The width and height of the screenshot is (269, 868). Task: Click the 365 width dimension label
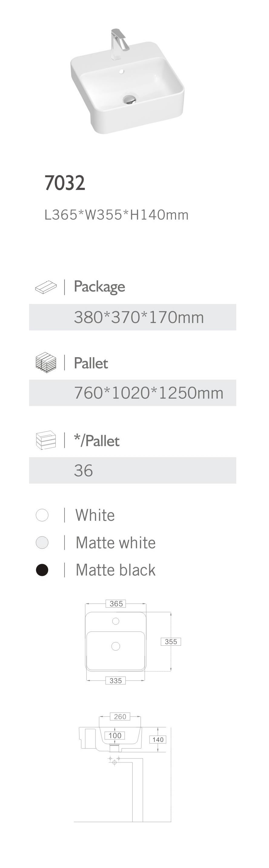click(116, 603)
